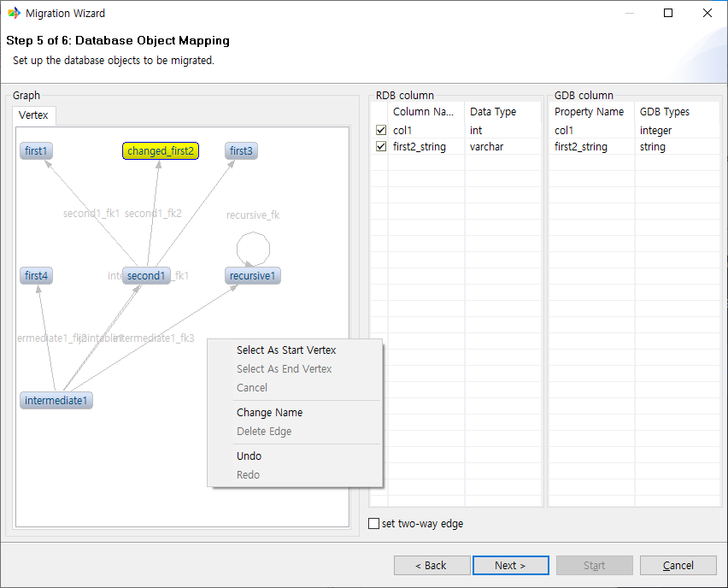Click the second1 vertex node
This screenshot has height=588, width=728.
pos(146,276)
